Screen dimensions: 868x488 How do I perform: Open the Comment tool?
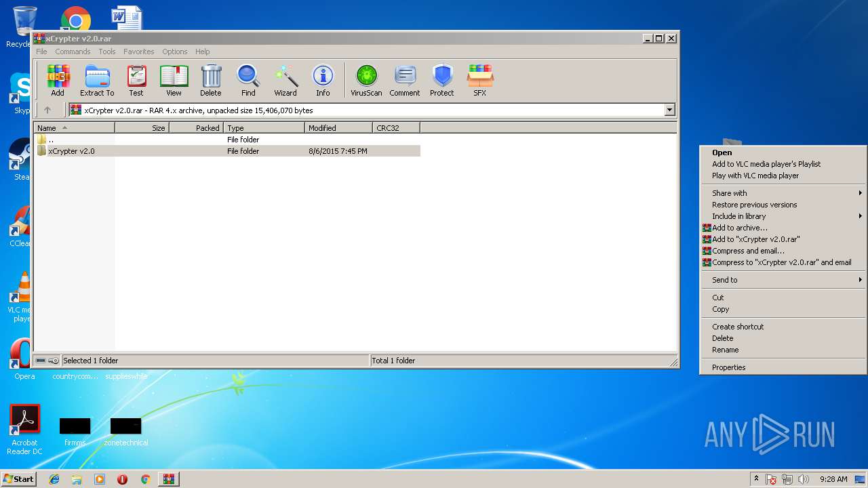(405, 81)
